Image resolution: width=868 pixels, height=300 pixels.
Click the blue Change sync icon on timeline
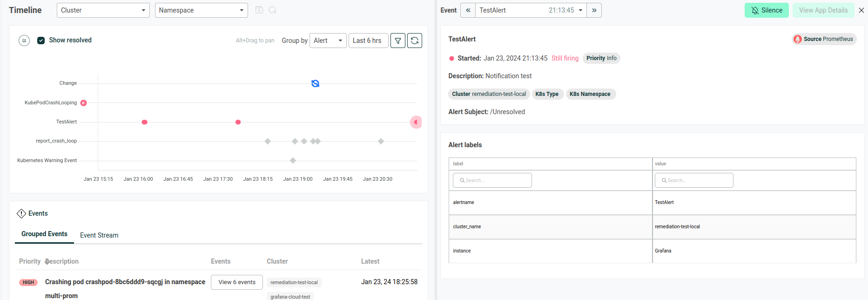[316, 83]
